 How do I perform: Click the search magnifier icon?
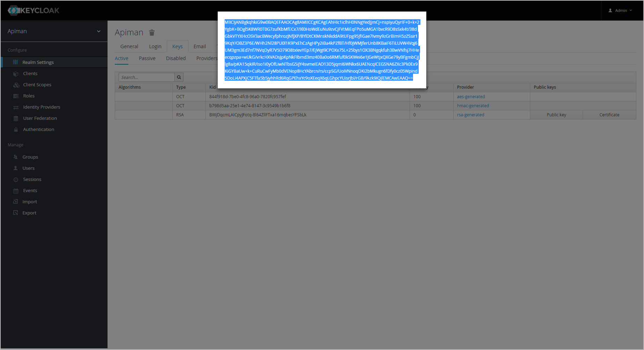(179, 77)
